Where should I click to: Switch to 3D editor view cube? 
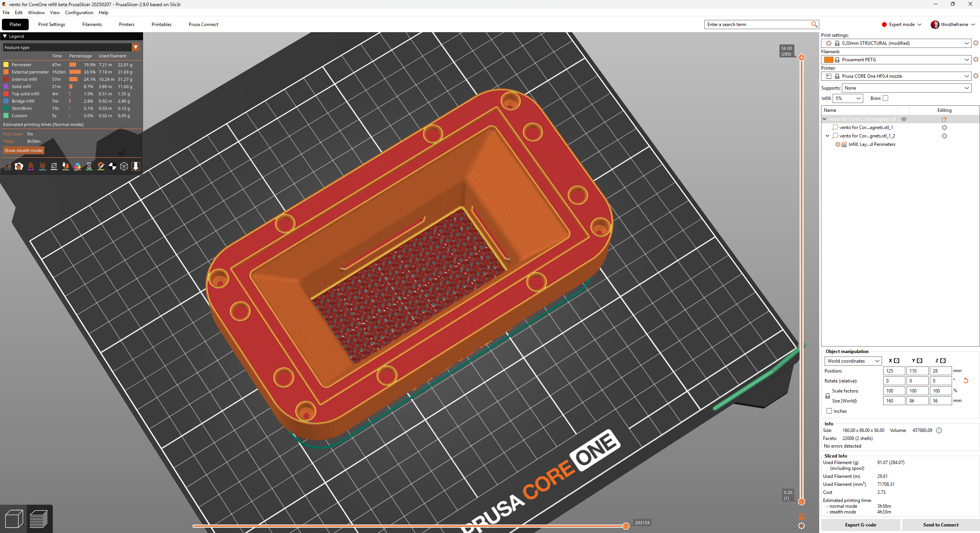coord(14,519)
